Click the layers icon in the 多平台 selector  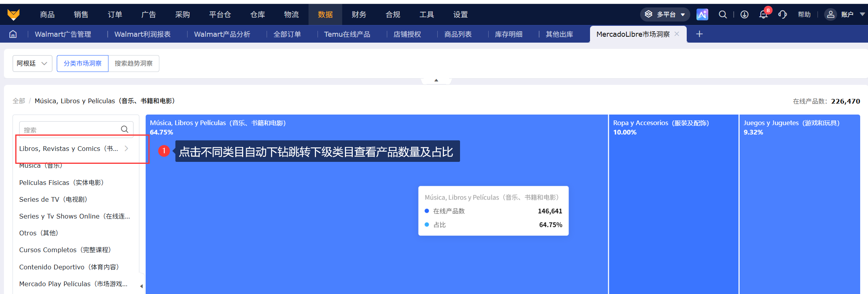tap(649, 14)
